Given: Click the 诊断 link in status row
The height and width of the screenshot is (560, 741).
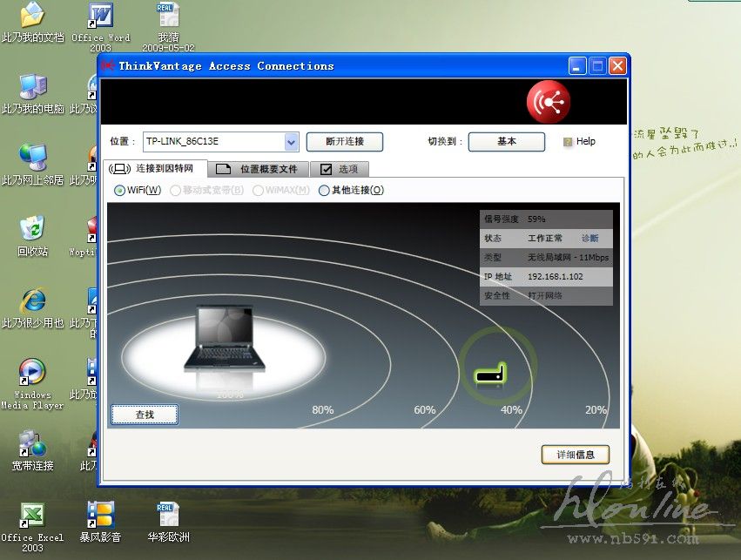Looking at the screenshot, I should coord(590,238).
